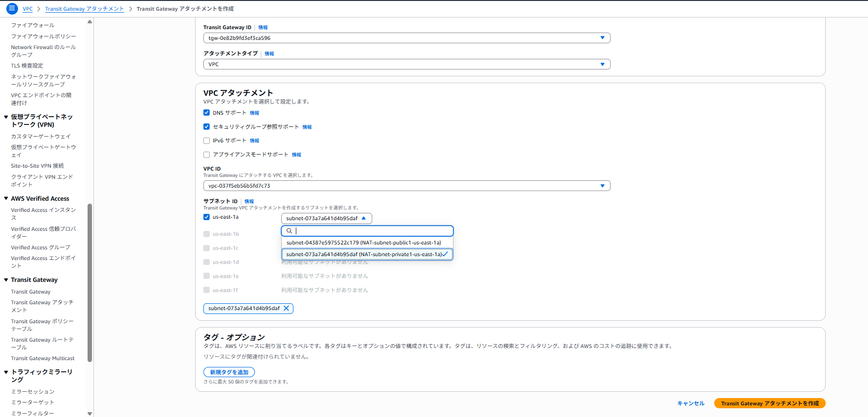The width and height of the screenshot is (868, 417).
Task: Open the Transit Gateway ID dropdown
Action: tap(407, 38)
